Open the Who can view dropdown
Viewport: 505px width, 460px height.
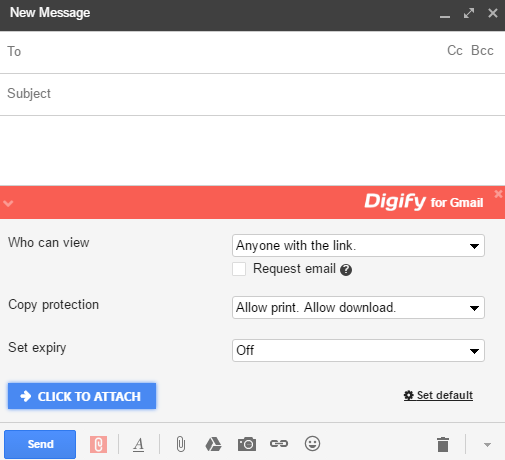click(358, 246)
